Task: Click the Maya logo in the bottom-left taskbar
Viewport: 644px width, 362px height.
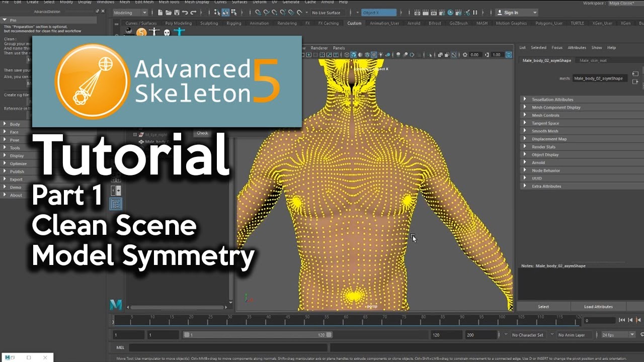Action: [x=8, y=357]
